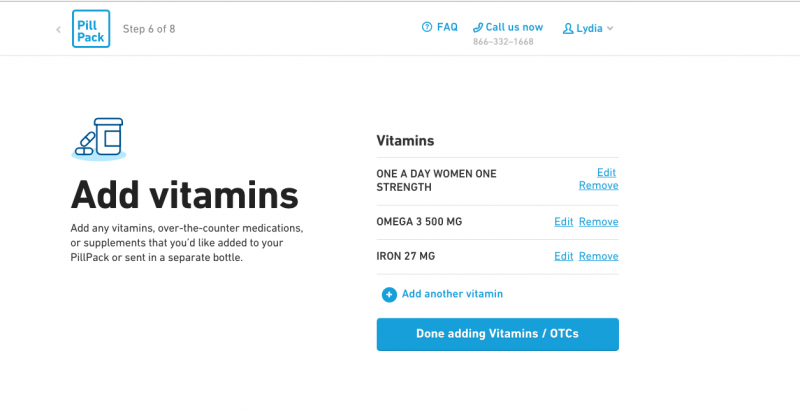Screen dimensions: 800x411
Task: Remove the Omega 3 500 MG entry
Action: click(598, 222)
